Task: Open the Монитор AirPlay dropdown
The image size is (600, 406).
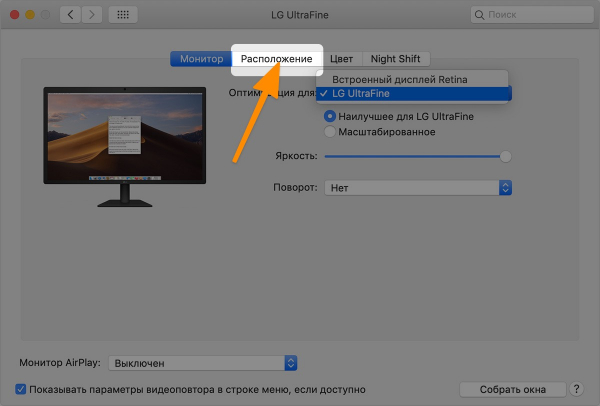Action: coord(202,363)
